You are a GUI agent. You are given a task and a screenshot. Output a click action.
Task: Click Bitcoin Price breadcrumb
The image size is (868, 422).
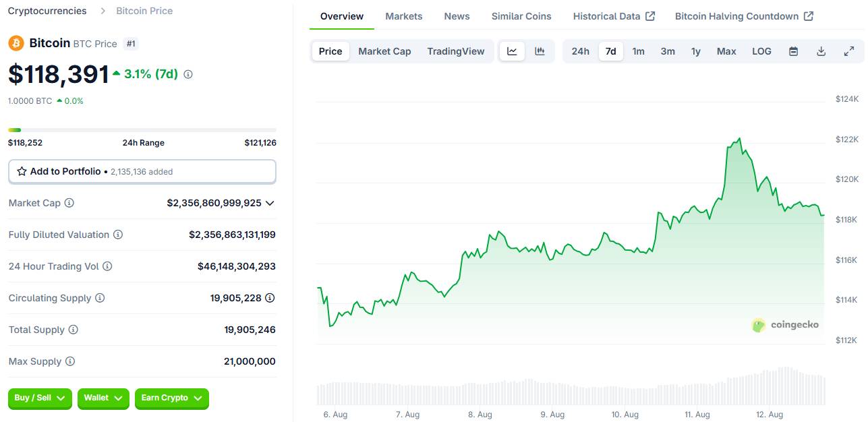[144, 11]
